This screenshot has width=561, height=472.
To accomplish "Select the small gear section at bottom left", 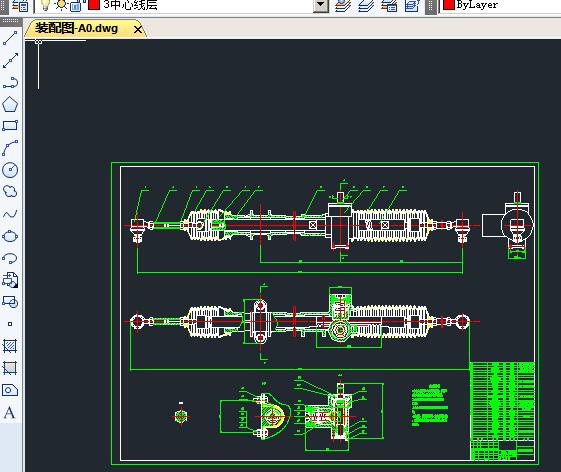I will 181,416.
